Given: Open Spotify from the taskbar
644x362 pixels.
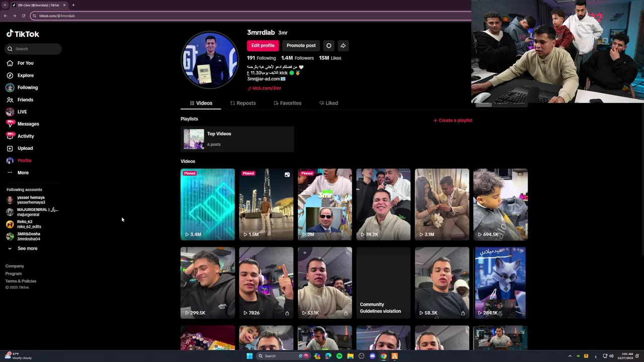Looking at the screenshot, I should pyautogui.click(x=339, y=356).
